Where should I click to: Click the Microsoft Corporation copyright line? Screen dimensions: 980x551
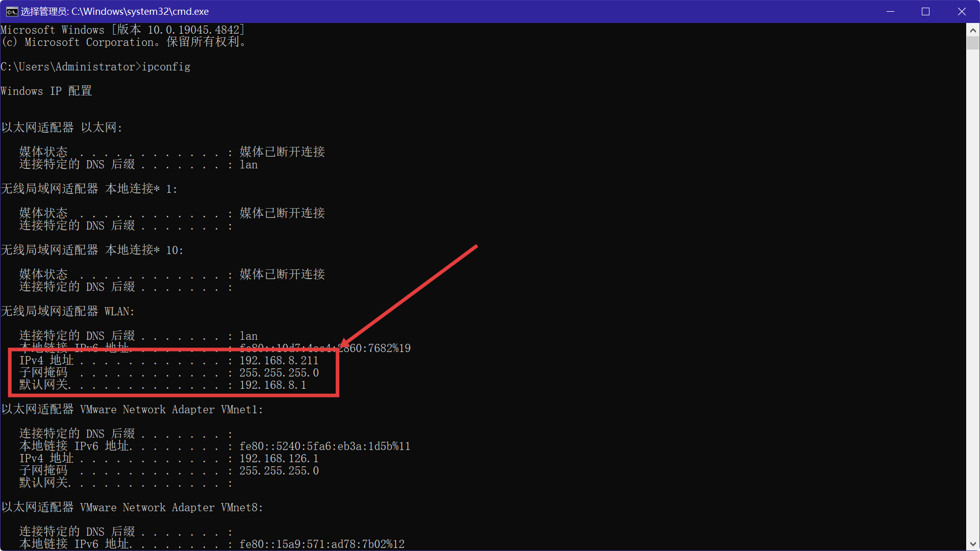pyautogui.click(x=124, y=42)
